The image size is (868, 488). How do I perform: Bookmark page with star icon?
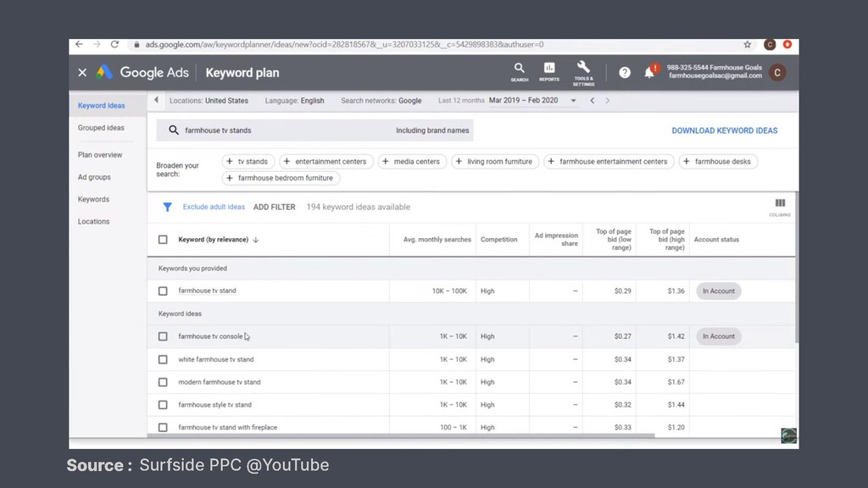tap(748, 44)
